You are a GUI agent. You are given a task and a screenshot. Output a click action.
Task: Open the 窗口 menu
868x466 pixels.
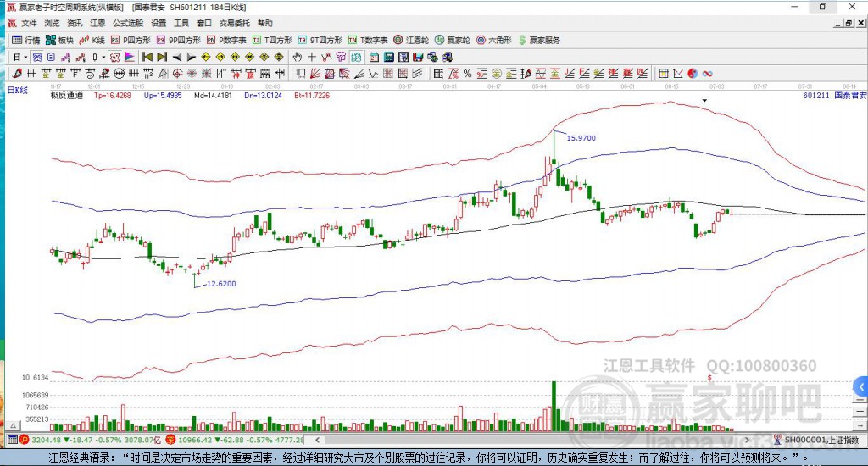click(x=204, y=23)
